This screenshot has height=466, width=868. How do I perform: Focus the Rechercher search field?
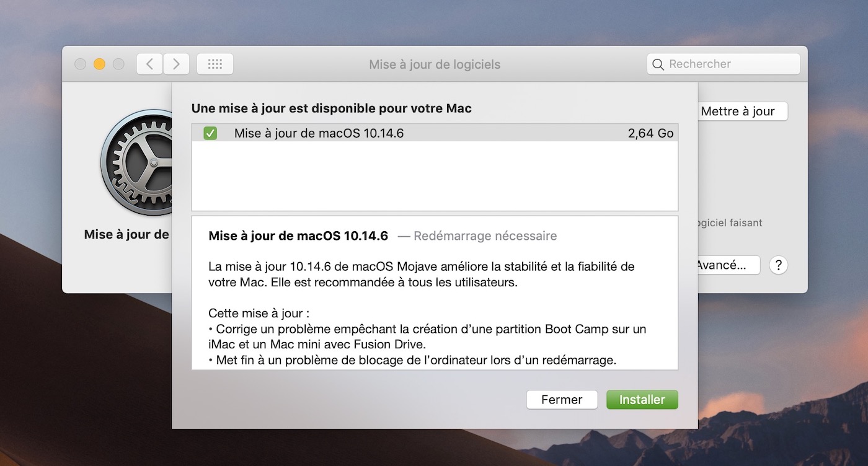(x=724, y=64)
